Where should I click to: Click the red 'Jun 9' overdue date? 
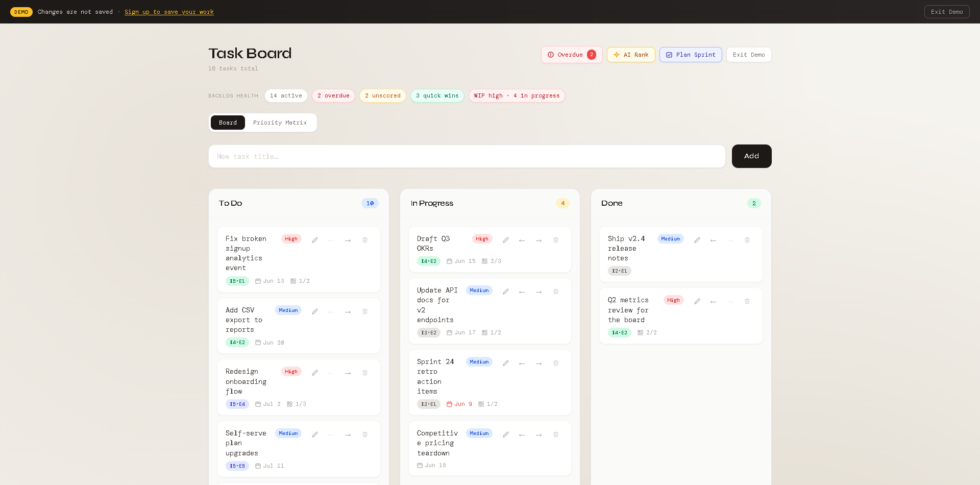tap(459, 404)
